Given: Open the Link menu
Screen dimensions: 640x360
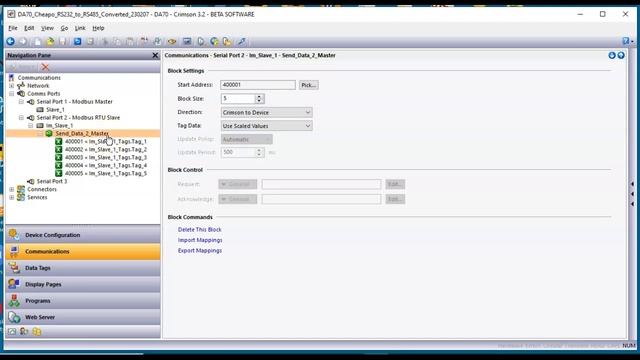Looking at the screenshot, I should pyautogui.click(x=80, y=28).
